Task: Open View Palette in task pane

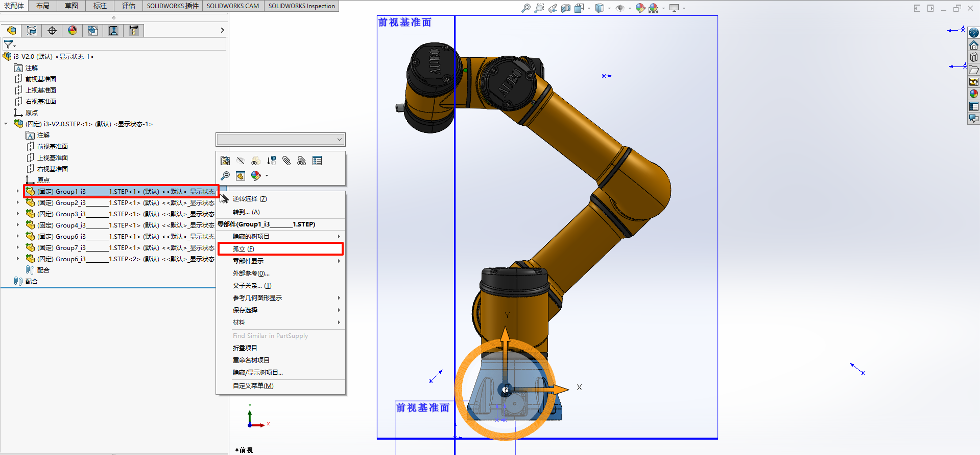Action: [974, 82]
